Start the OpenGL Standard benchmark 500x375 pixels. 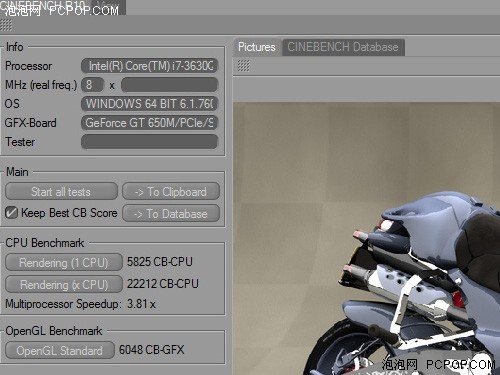pos(60,350)
